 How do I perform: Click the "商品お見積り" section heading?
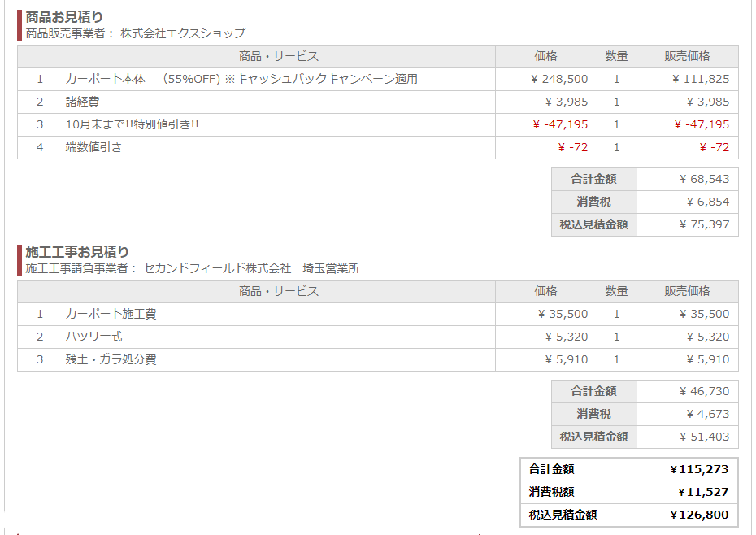[x=64, y=17]
